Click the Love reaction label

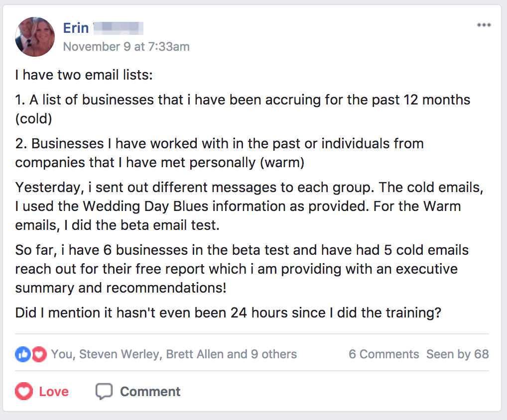pyautogui.click(x=54, y=392)
